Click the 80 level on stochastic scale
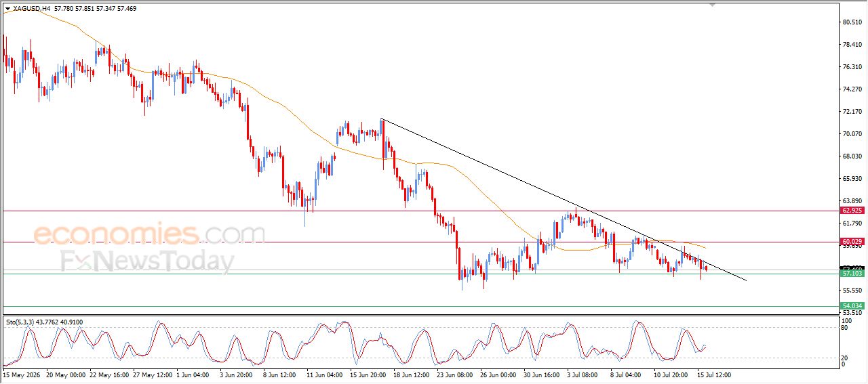Image resolution: width=868 pixels, height=384 pixels. pos(846,328)
